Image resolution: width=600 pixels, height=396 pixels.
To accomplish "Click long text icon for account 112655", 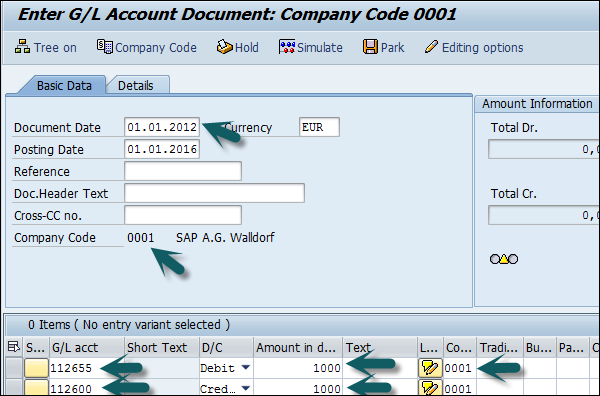I will pyautogui.click(x=430, y=368).
